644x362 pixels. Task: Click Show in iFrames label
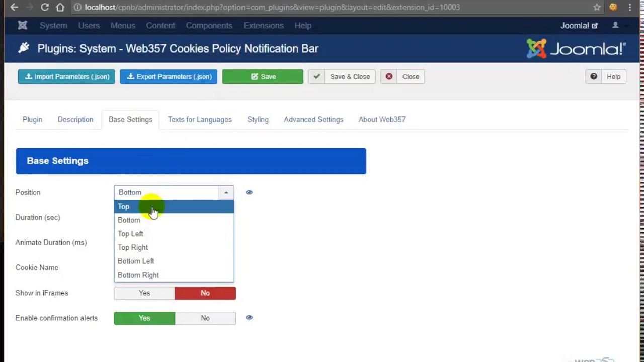(x=42, y=293)
